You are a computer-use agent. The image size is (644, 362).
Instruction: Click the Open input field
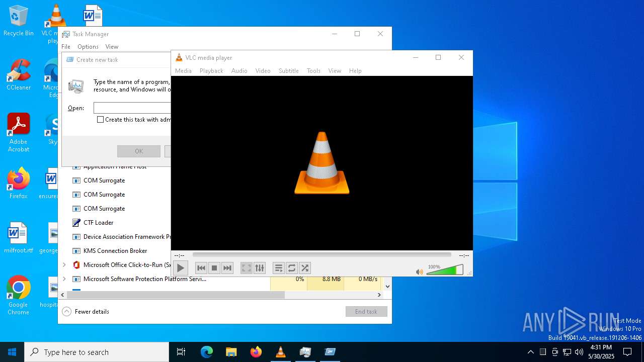[132, 108]
